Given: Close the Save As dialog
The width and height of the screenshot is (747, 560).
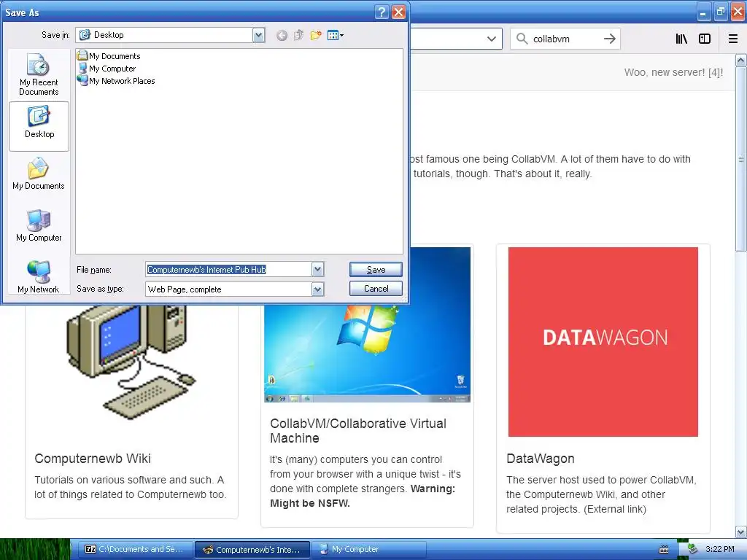Looking at the screenshot, I should (398, 12).
